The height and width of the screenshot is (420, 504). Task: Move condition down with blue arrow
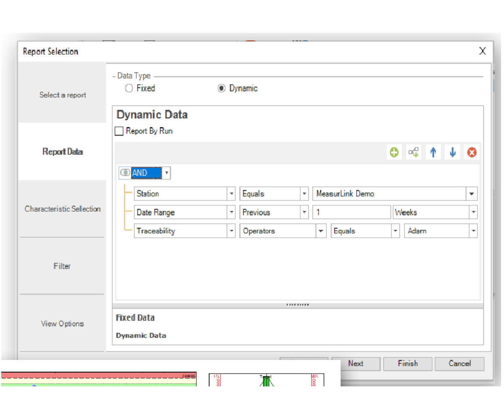pyautogui.click(x=452, y=152)
